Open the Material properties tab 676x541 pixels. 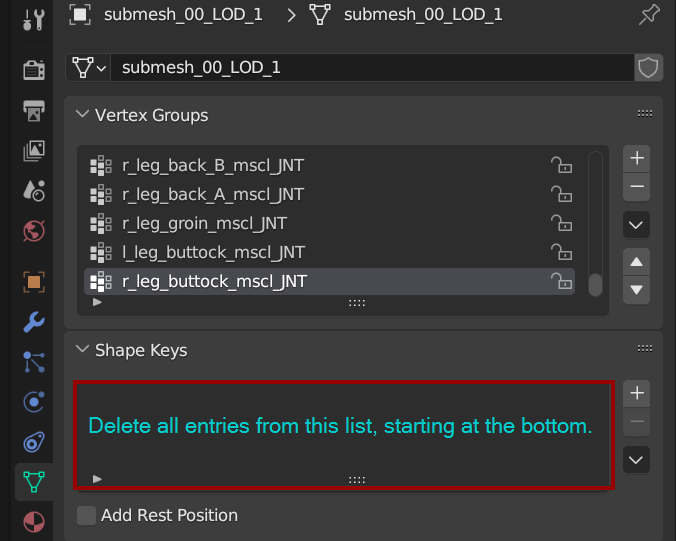click(x=33, y=522)
